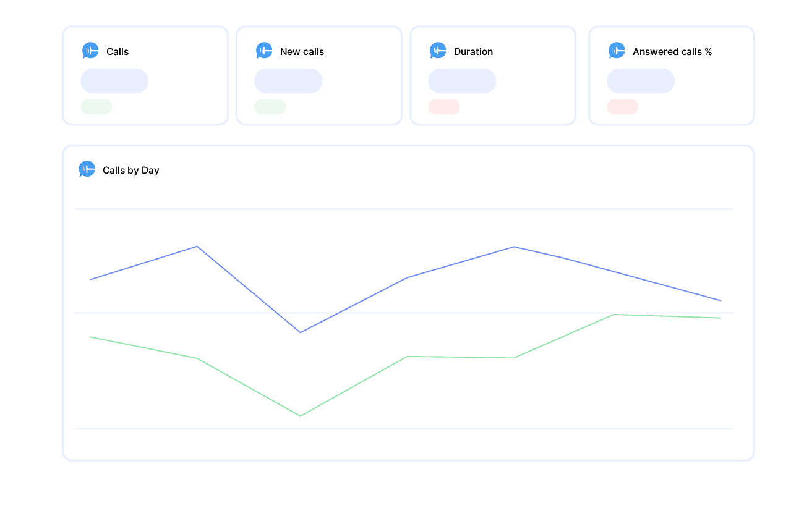Select the Duration card title
The height and width of the screenshot is (532, 812).
point(473,52)
